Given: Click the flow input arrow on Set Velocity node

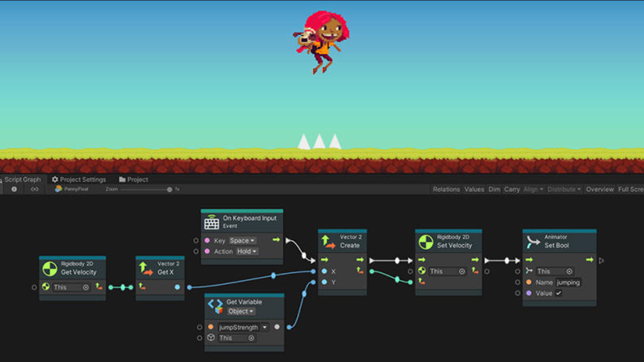Looking at the screenshot, I should pyautogui.click(x=422, y=260).
